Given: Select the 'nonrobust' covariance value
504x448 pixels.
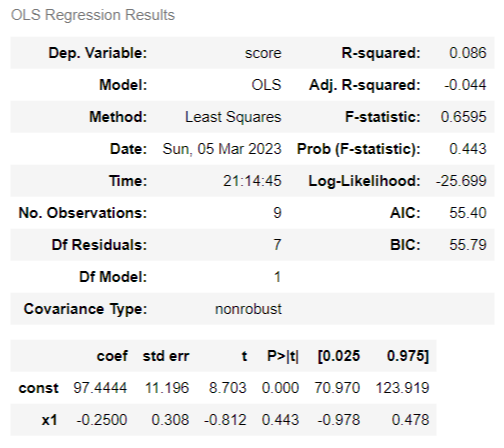Looking at the screenshot, I should (x=248, y=309).
